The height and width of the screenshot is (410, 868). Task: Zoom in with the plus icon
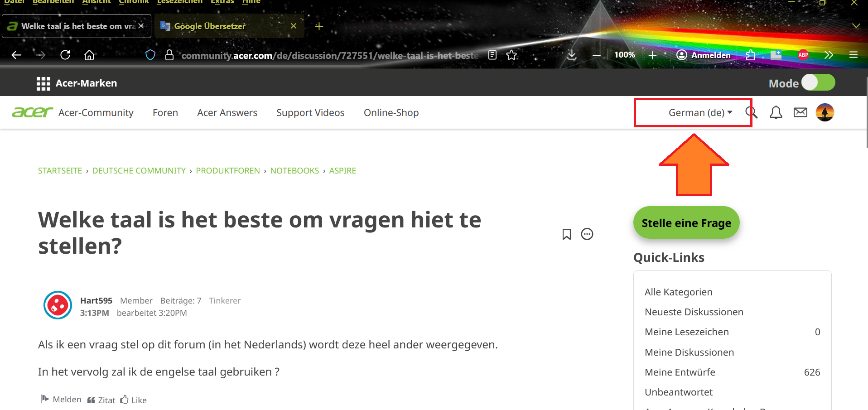tap(652, 55)
